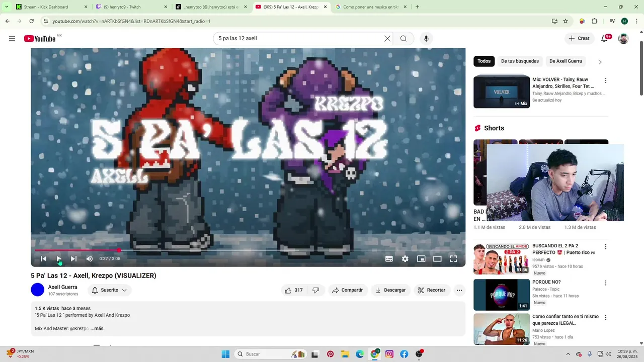Screen dimensions: 644x362
Task: Open Chrome three-dot menu
Action: [x=636, y=21]
